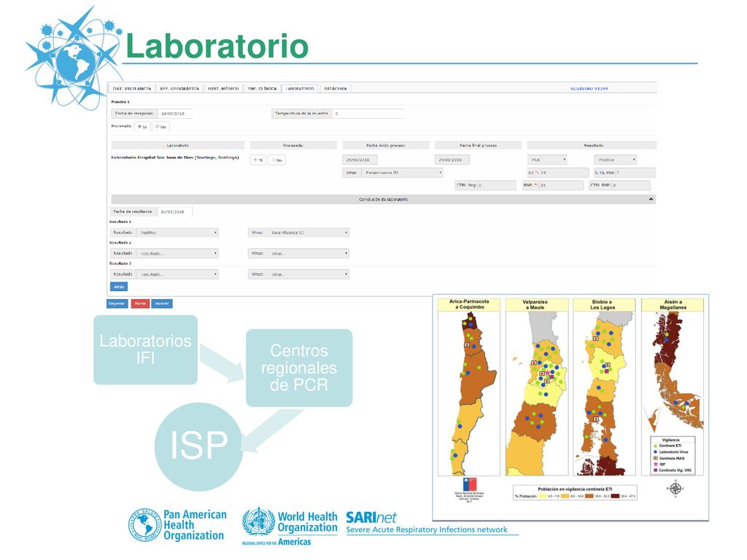Click the green Centinela ETI legend dot
The height and width of the screenshot is (560, 747).
(656, 446)
